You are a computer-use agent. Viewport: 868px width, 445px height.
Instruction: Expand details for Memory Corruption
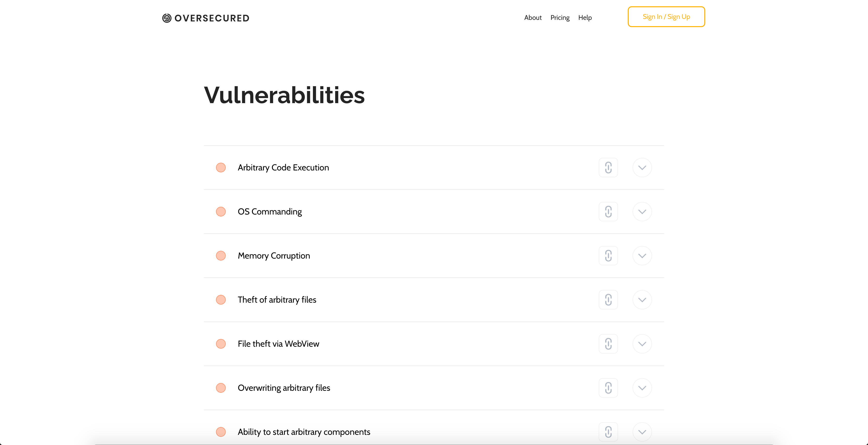coord(642,256)
